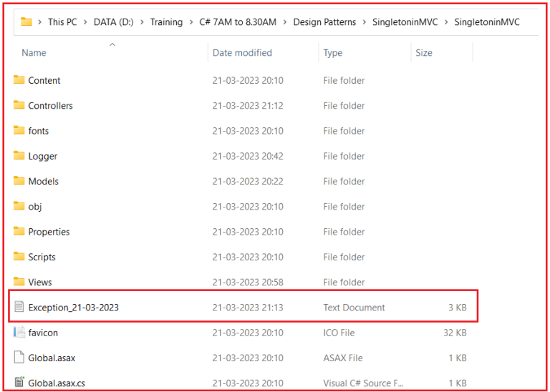The image size is (550, 392).
Task: Click the Logger folder icon
Action: 19,155
